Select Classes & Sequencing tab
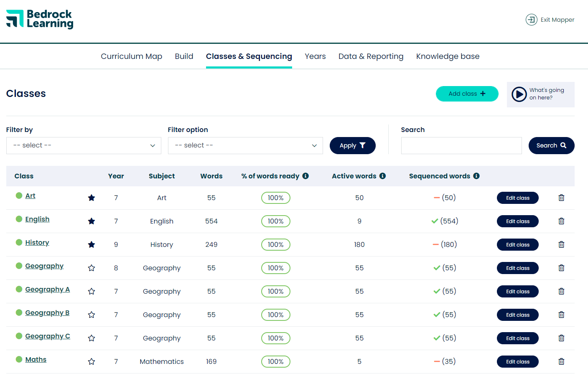The height and width of the screenshot is (376, 588). pos(249,56)
